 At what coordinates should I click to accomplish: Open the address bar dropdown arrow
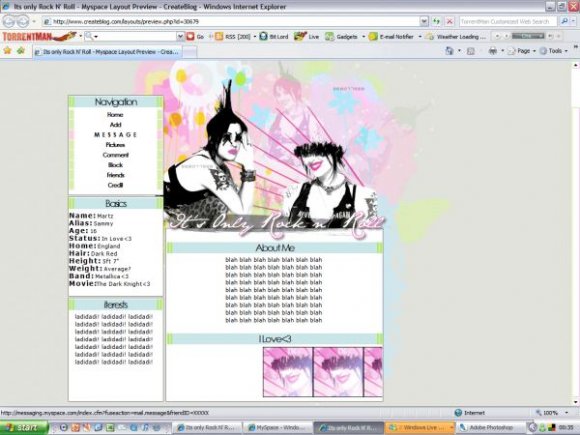[x=424, y=21]
